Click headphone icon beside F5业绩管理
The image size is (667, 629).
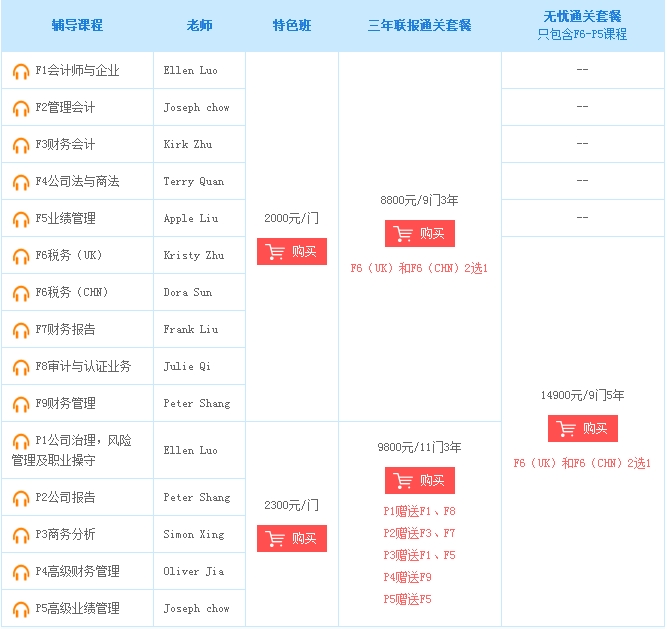click(x=21, y=220)
